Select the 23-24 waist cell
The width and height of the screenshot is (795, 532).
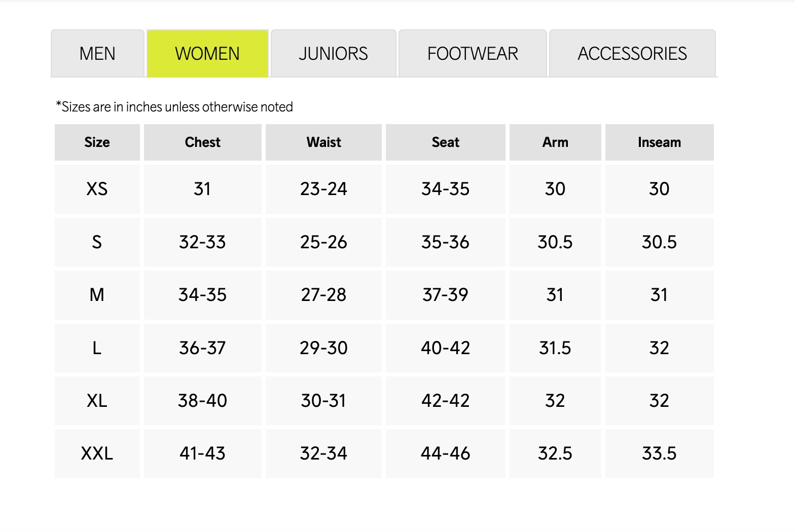(323, 189)
